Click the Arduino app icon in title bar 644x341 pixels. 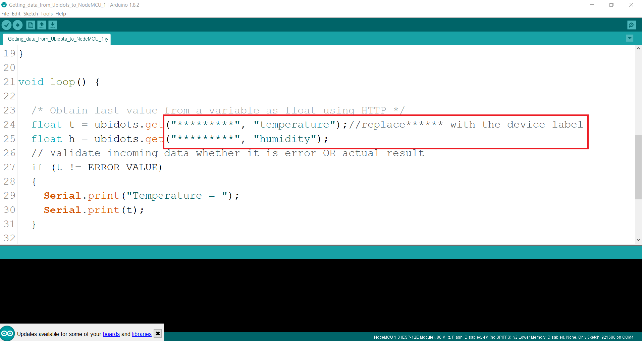point(4,5)
